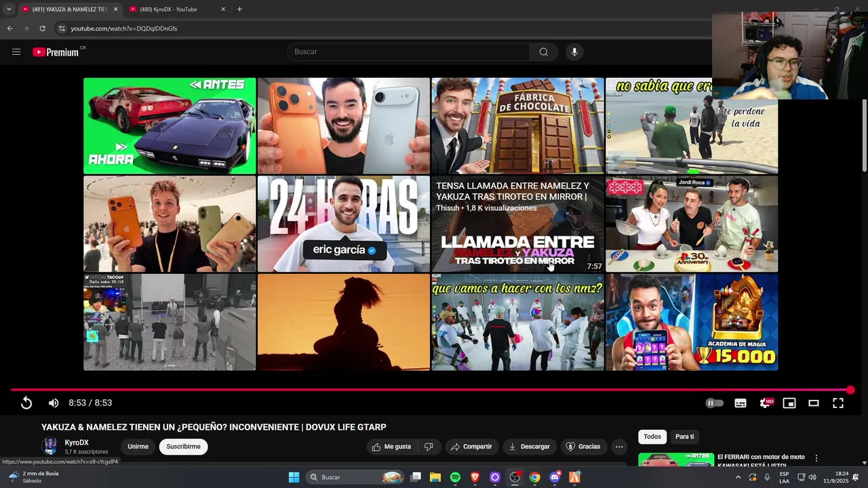Toggle the autoplay switch
The width and height of the screenshot is (868, 488).
pos(714,403)
